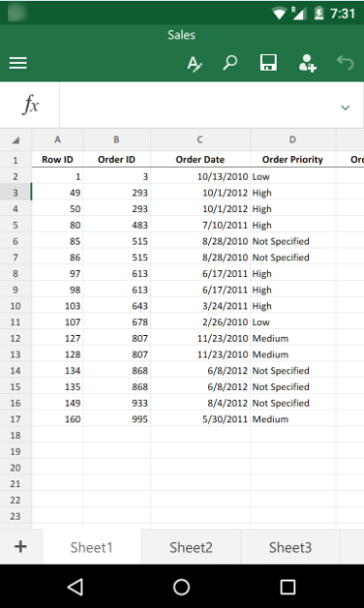The height and width of the screenshot is (608, 364).
Task: Select Row ID cell 127
Action: [x=57, y=338]
